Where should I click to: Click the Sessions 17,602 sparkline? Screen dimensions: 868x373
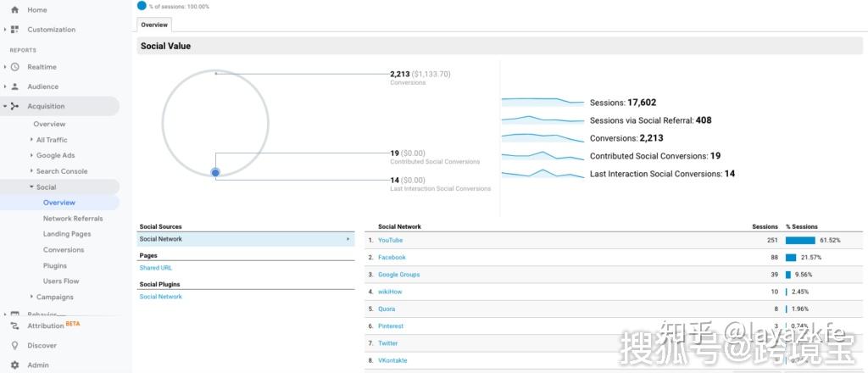click(x=542, y=101)
